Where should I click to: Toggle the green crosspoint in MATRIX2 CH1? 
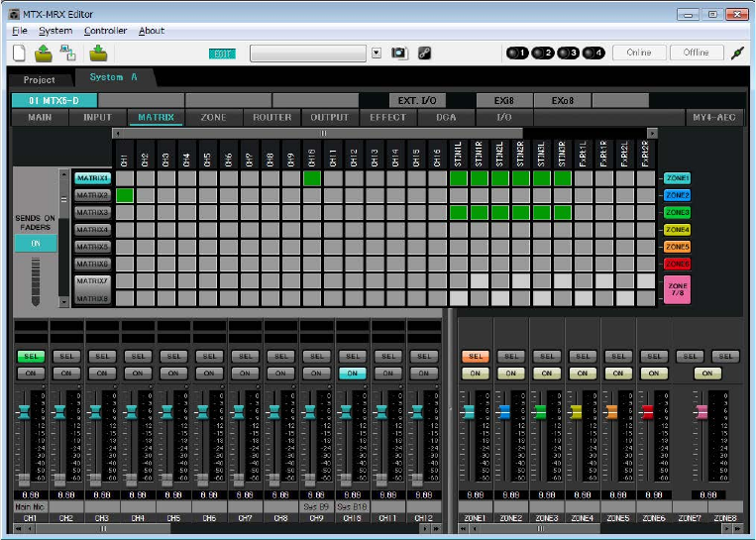124,195
